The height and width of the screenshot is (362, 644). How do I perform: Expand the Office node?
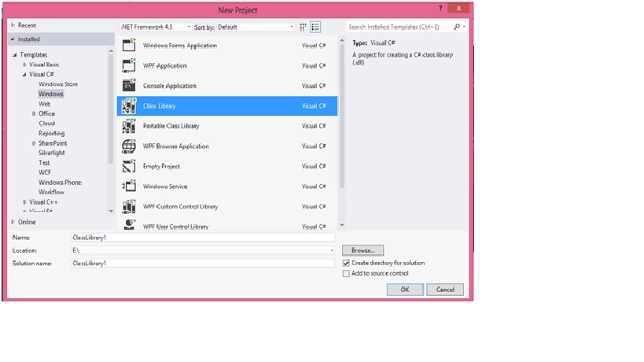(34, 113)
